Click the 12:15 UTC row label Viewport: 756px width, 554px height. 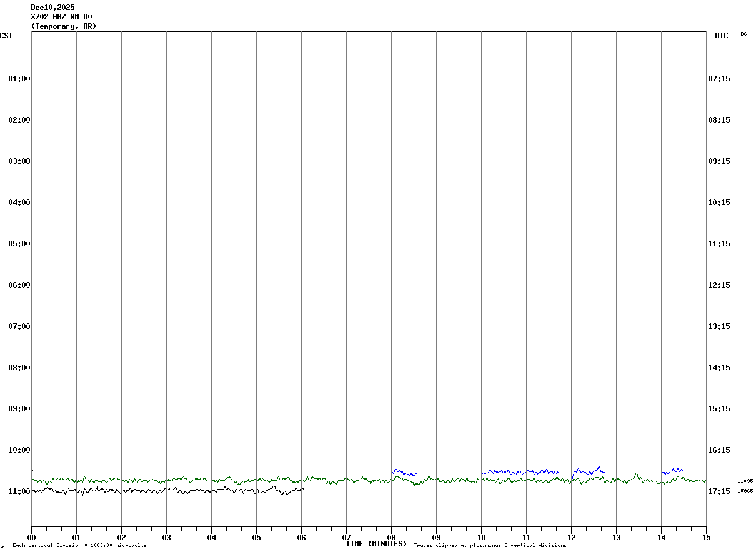click(719, 285)
